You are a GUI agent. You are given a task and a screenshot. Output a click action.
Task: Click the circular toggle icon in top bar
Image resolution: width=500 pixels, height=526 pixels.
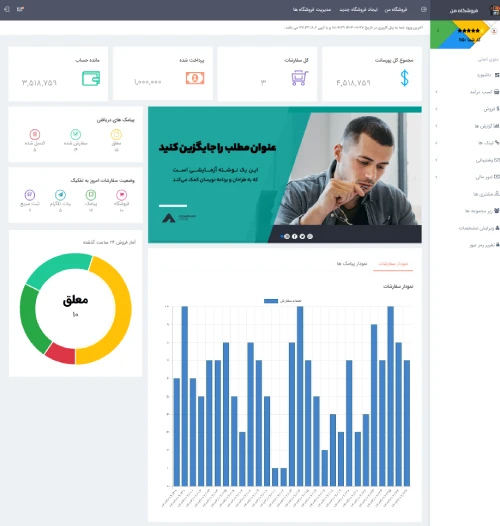424,9
